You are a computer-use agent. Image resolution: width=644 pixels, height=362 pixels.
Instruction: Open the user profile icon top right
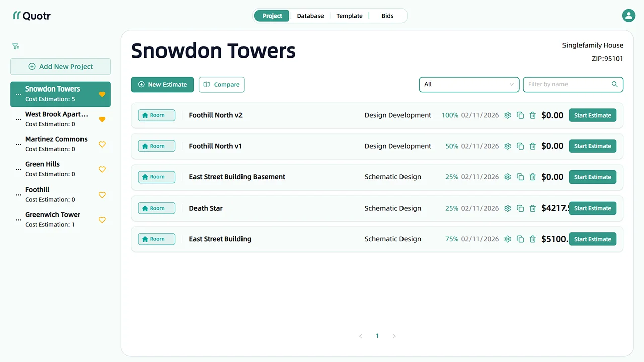tap(628, 15)
